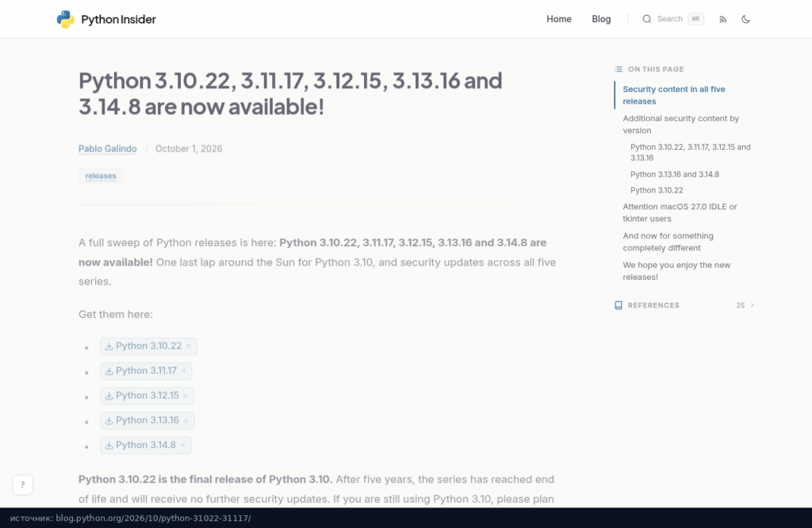812x528 pixels.
Task: Jump to Python 3.10.22, 3.11.17, 3.12.15 and 3.13.16 section
Action: [x=691, y=152]
